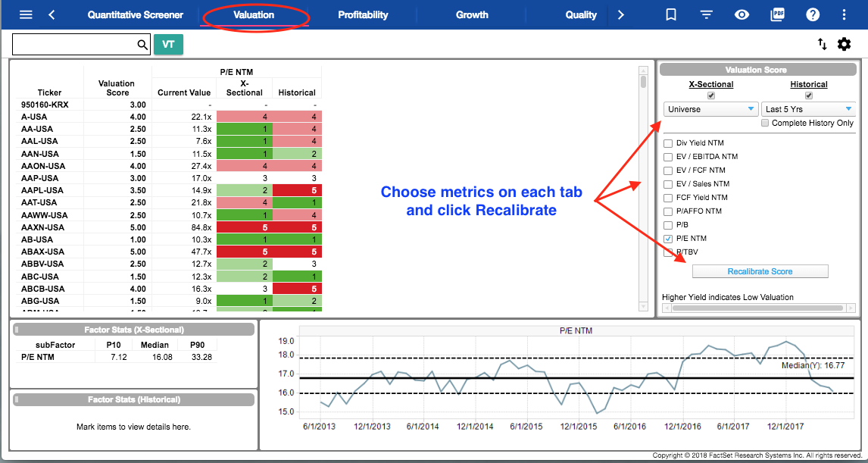
Task: Click the search magnifier icon
Action: (142, 45)
